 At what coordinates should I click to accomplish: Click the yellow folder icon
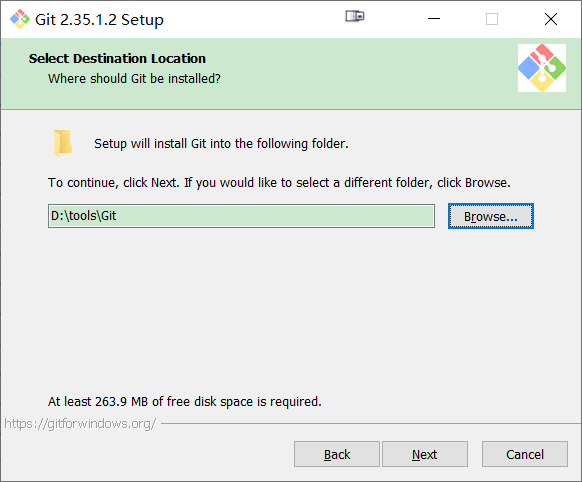pyautogui.click(x=63, y=143)
